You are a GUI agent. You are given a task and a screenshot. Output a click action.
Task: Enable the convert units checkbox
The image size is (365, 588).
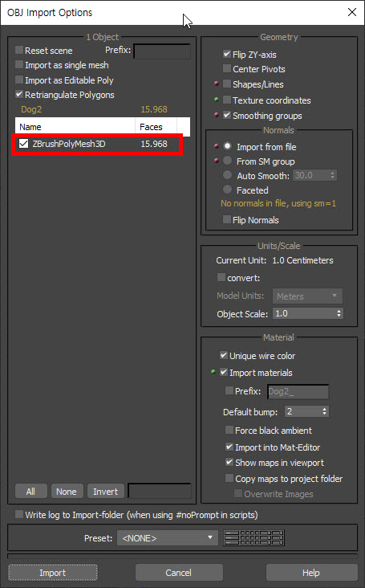click(221, 277)
